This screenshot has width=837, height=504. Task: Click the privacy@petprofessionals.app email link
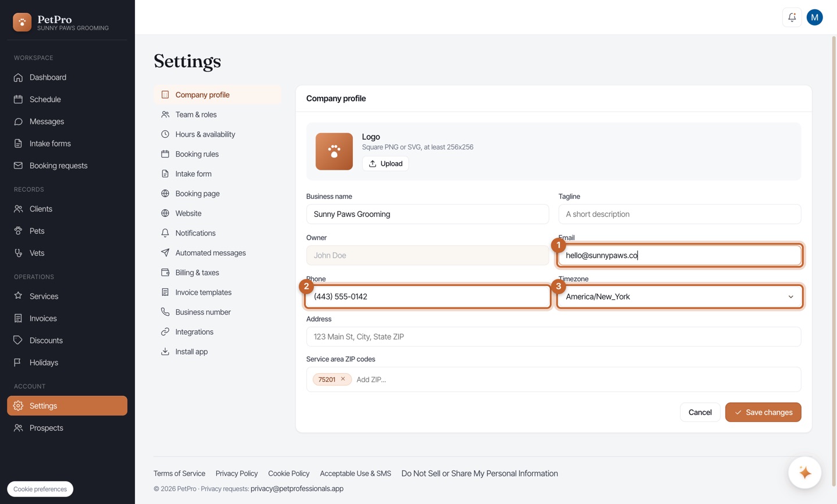pyautogui.click(x=297, y=488)
